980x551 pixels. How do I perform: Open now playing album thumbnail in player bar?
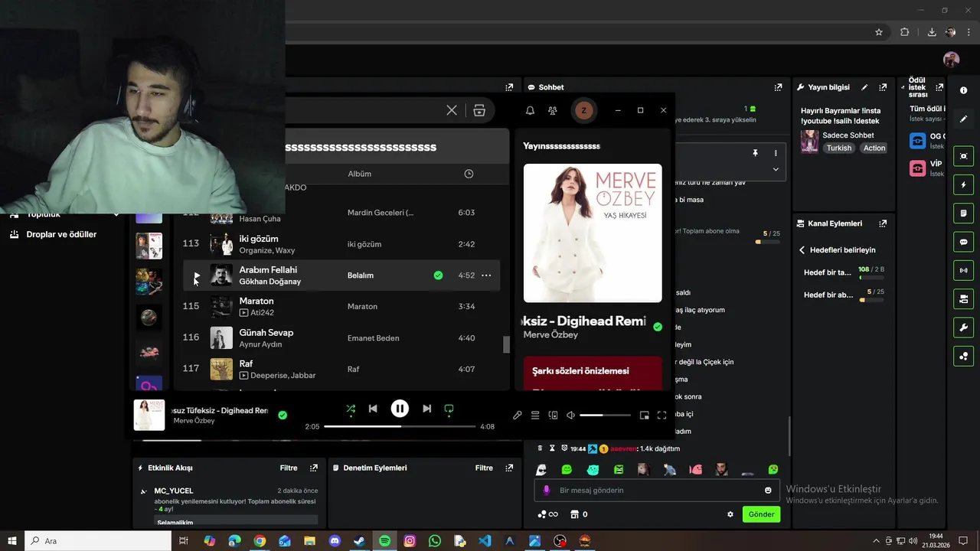tap(149, 415)
